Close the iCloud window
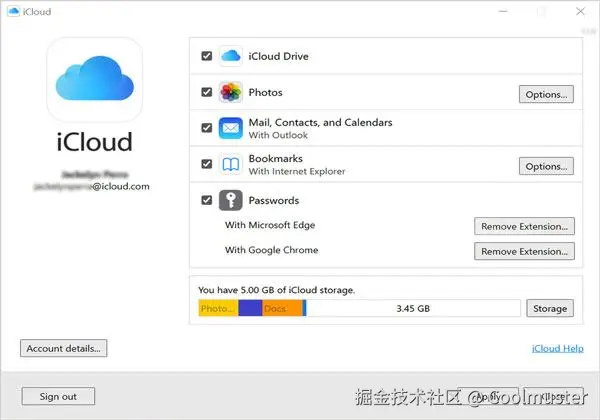 click(x=580, y=11)
